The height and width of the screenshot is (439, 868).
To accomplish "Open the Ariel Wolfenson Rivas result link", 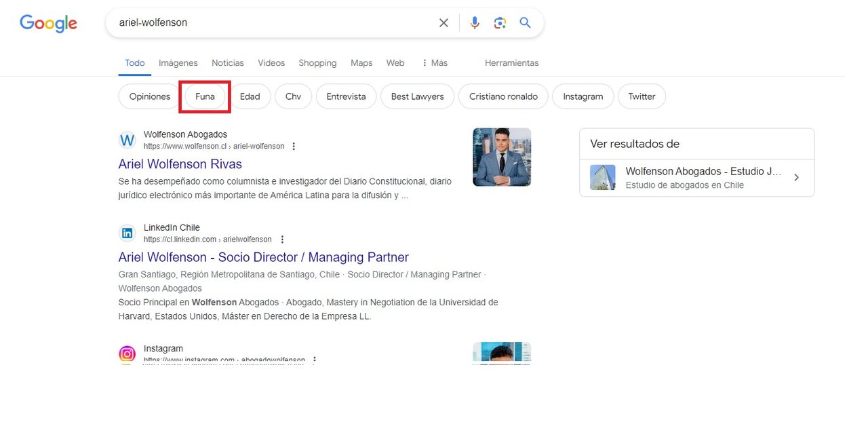I will click(x=180, y=164).
